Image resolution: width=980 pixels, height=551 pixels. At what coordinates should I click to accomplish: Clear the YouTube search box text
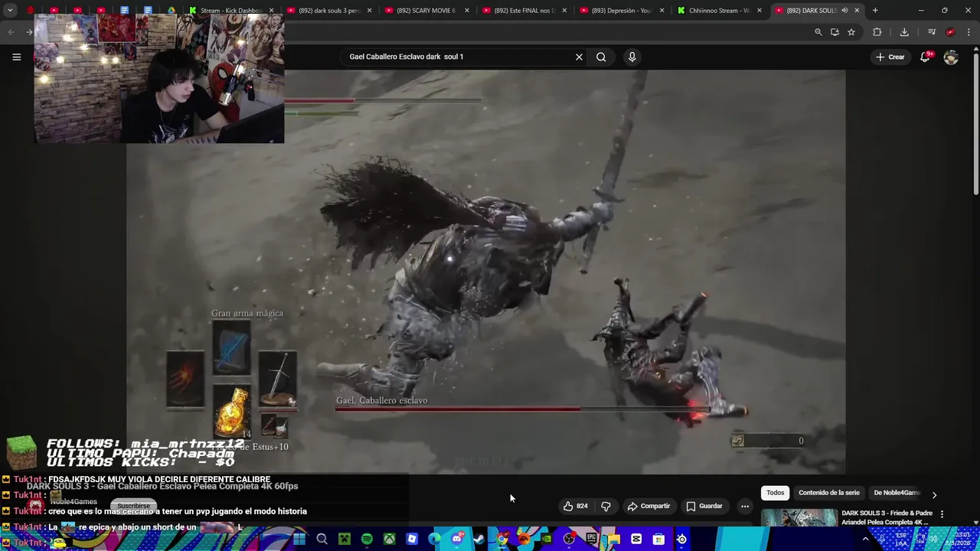[579, 57]
